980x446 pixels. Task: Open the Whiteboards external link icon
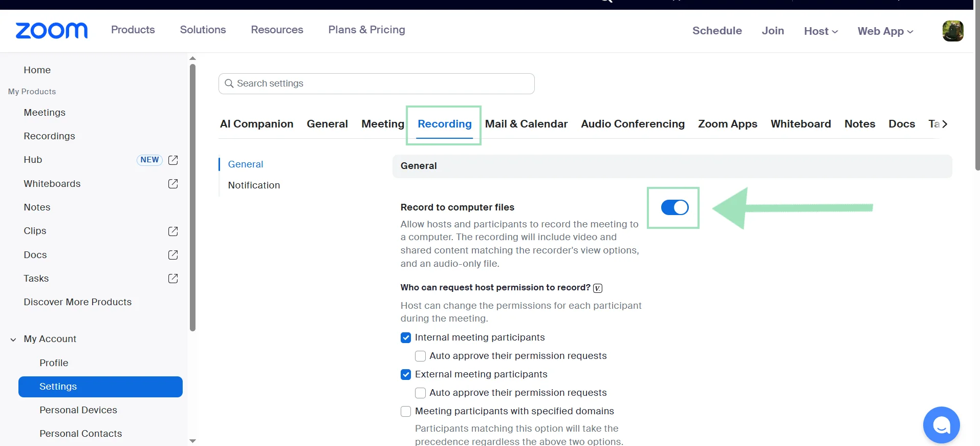[173, 184]
